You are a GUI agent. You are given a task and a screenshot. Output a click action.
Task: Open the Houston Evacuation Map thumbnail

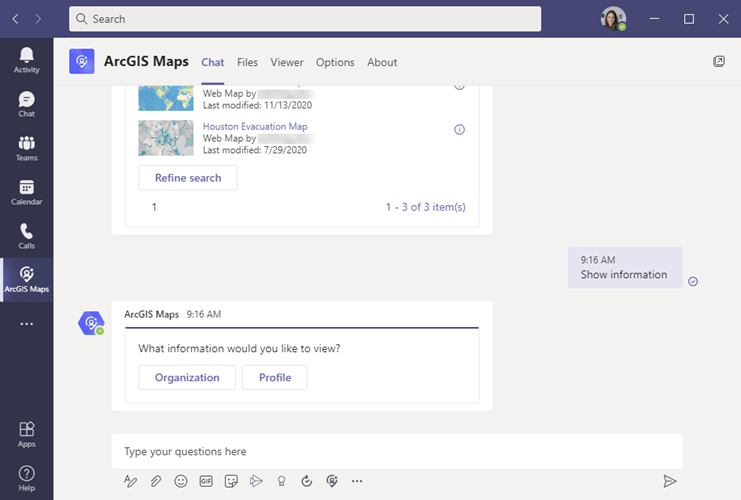(166, 138)
